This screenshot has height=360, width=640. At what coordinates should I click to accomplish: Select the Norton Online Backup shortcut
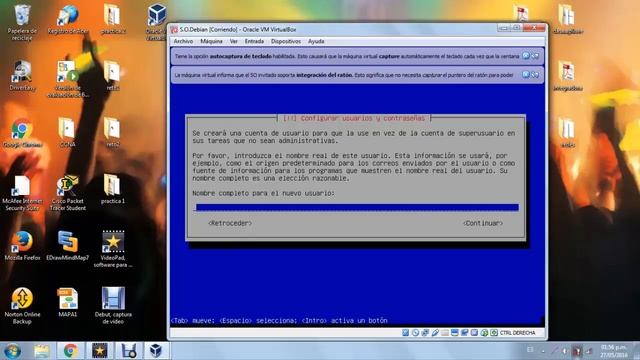point(22,306)
